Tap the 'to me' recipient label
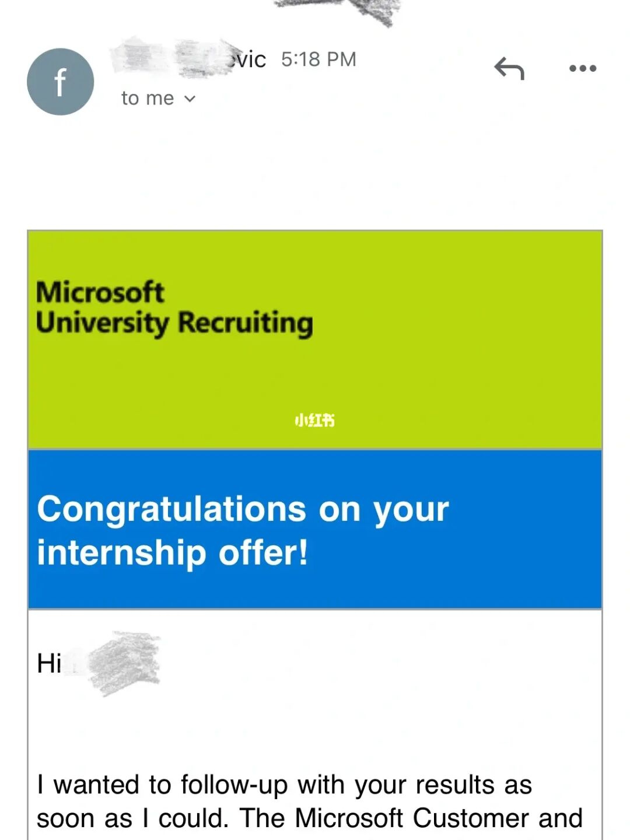Image resolution: width=630 pixels, height=840 pixels. (x=147, y=98)
